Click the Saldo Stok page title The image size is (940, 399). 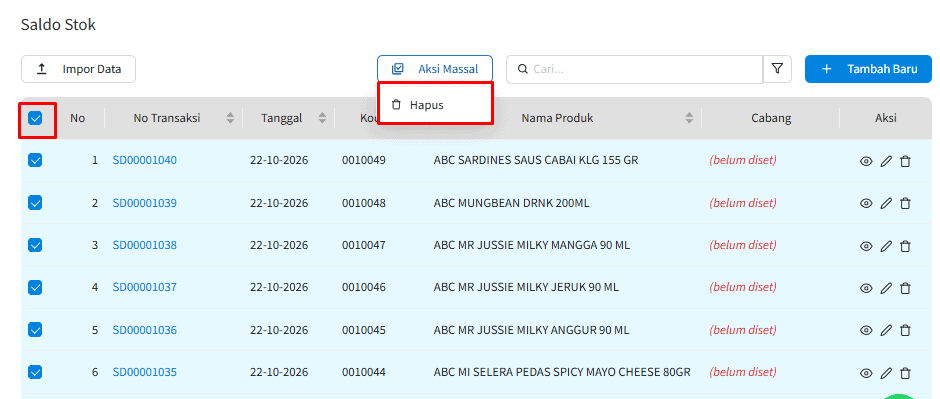click(58, 25)
